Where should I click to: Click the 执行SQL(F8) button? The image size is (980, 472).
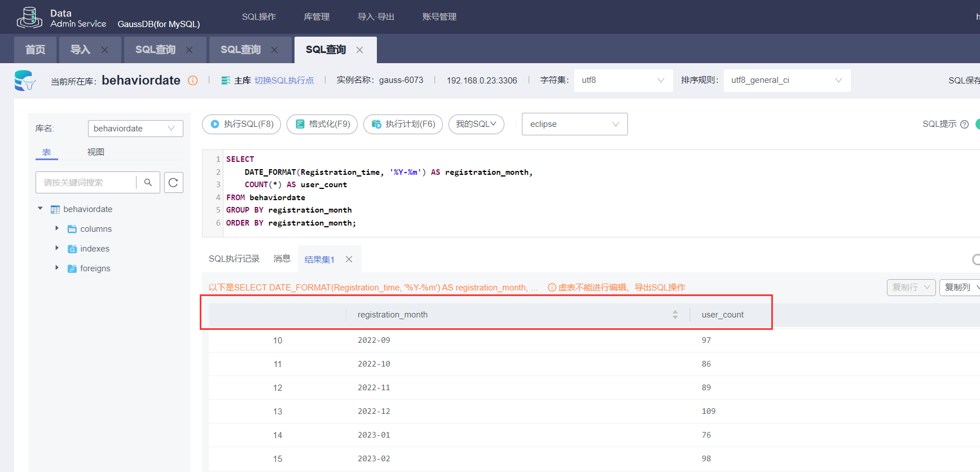[x=241, y=124]
